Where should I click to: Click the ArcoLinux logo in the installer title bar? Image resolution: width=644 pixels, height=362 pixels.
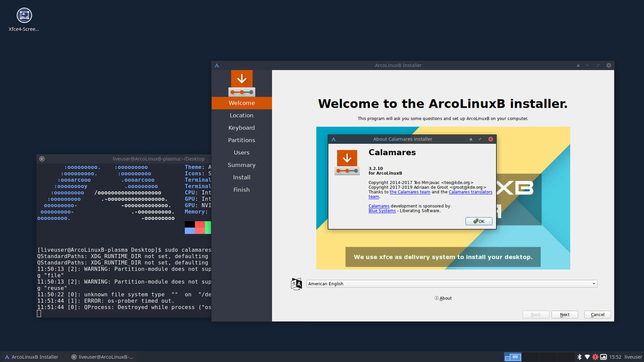click(216, 65)
